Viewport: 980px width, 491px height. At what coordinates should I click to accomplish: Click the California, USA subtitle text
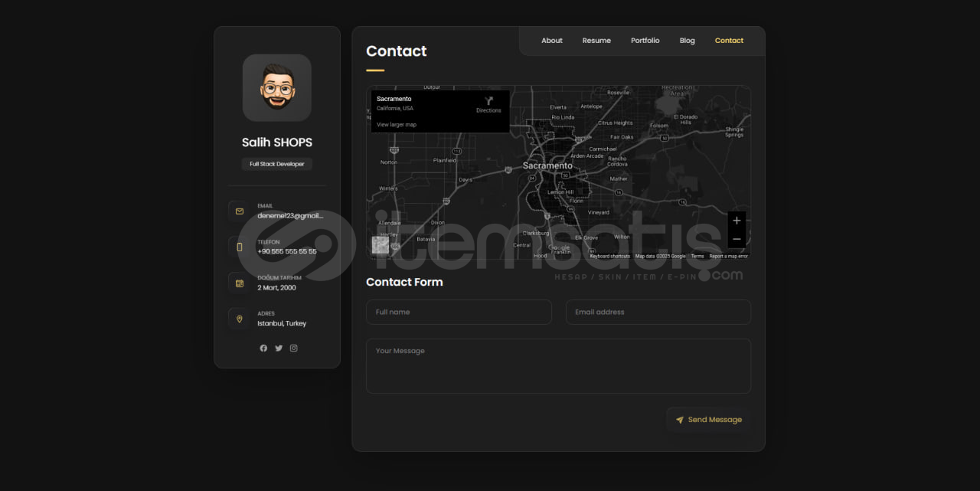(395, 109)
